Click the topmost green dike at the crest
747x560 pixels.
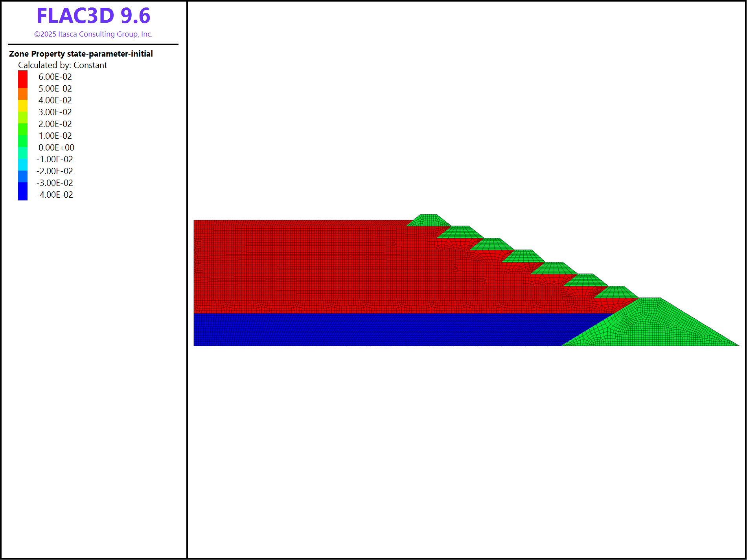tap(428, 220)
